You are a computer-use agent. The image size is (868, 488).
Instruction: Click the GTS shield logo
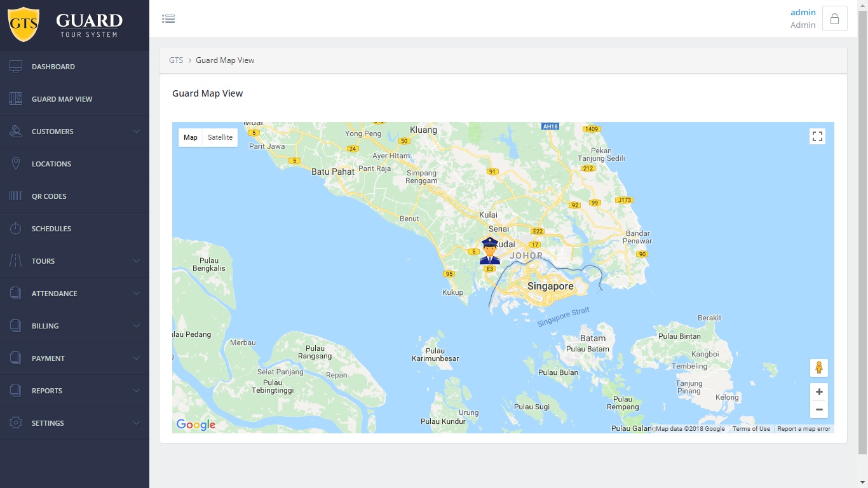[24, 25]
